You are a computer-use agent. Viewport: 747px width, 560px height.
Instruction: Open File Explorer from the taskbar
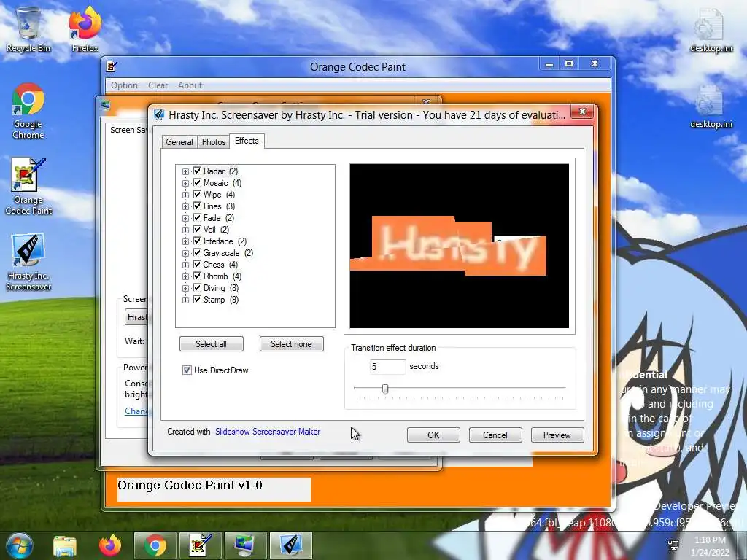pos(65,545)
